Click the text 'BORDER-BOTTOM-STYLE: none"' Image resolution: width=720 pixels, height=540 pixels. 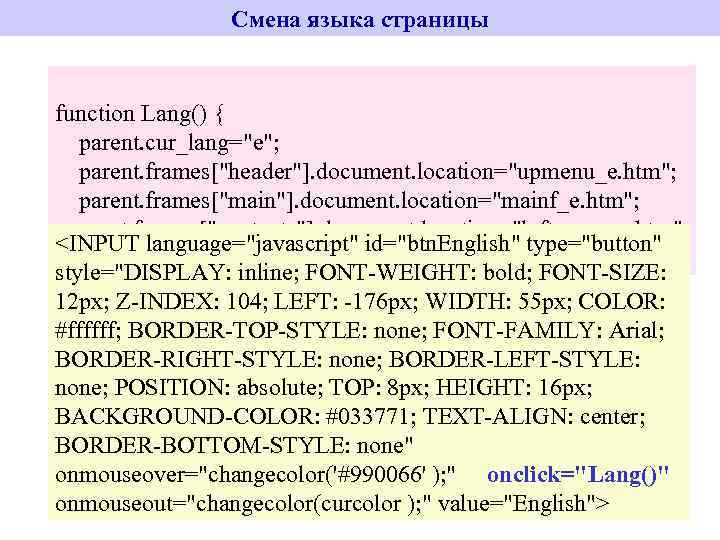234,446
